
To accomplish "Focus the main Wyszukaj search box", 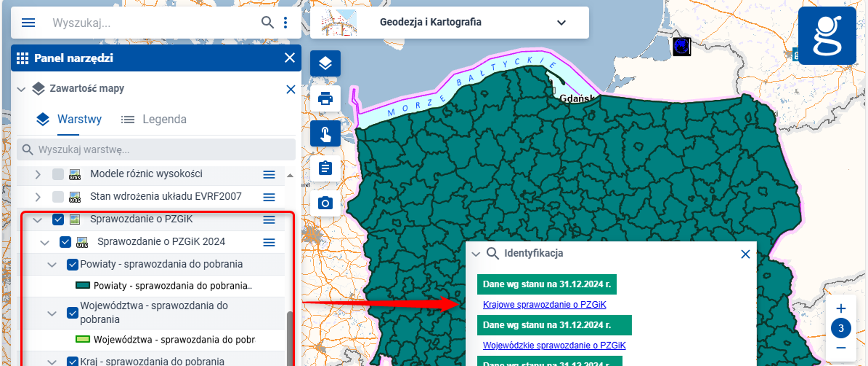I will 154,23.
